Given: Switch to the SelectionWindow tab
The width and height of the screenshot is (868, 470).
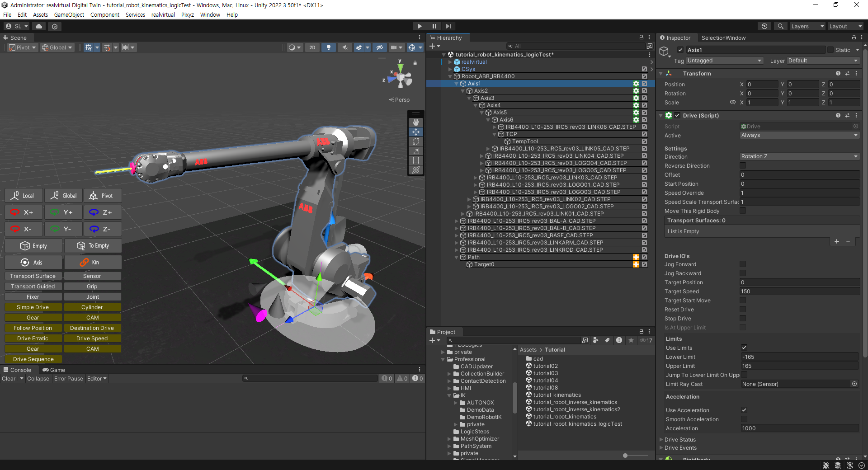Looking at the screenshot, I should 723,38.
